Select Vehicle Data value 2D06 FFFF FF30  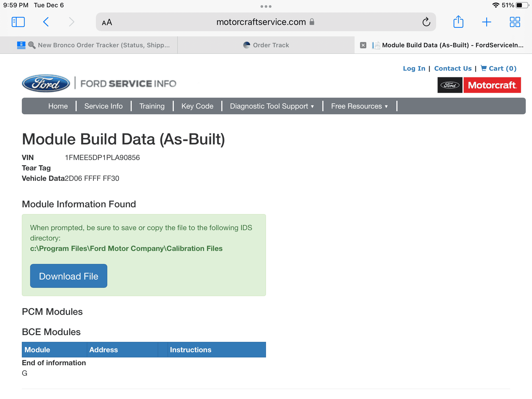(x=92, y=178)
